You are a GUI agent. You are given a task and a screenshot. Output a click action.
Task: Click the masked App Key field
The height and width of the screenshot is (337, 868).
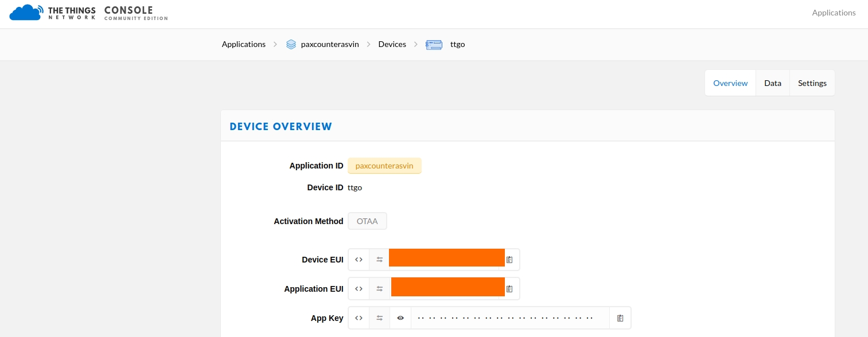coord(505,318)
